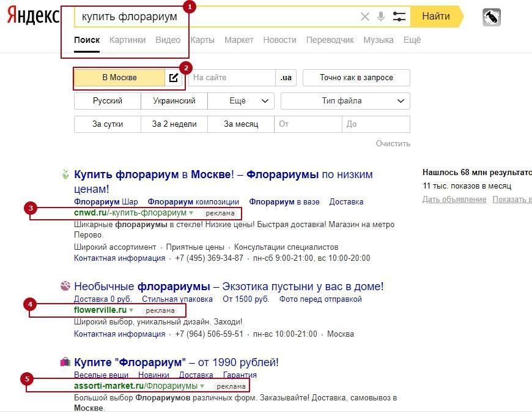The width and height of the screenshot is (532, 412).
Task: Click the Очистить filters link
Action: point(393,143)
